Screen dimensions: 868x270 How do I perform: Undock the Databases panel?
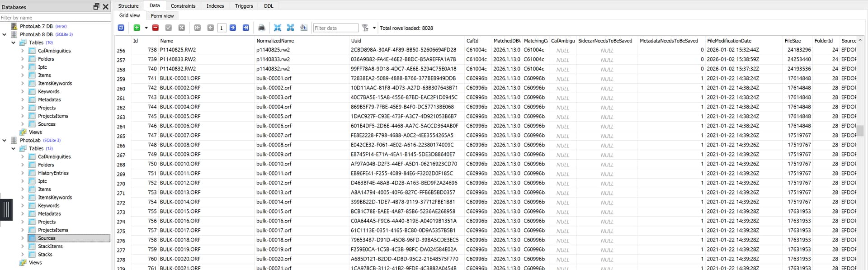click(96, 7)
